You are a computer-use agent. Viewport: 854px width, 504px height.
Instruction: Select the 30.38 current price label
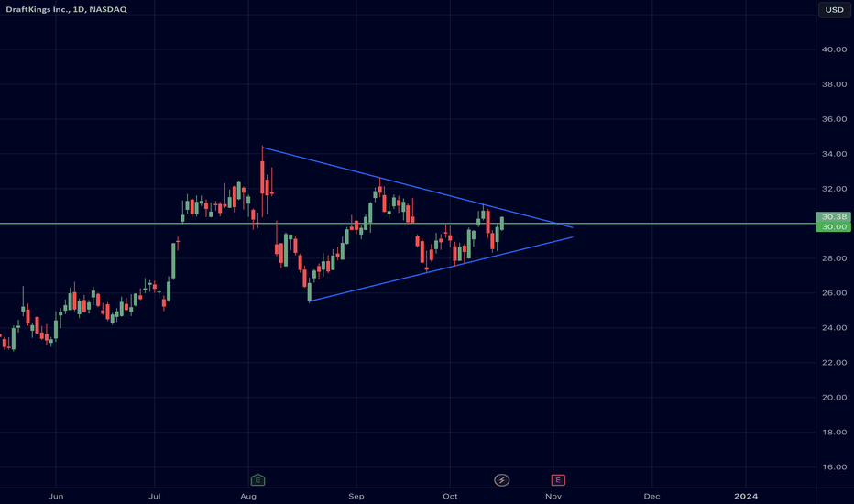click(833, 217)
